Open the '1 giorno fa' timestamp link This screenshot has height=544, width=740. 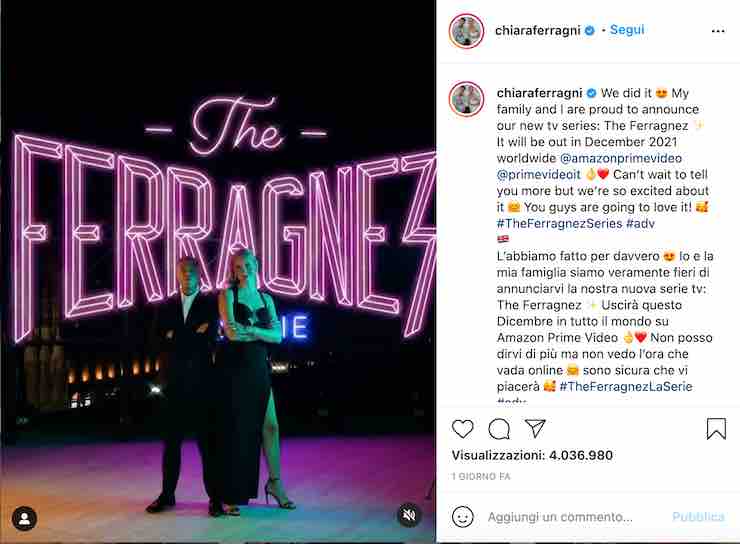point(481,477)
